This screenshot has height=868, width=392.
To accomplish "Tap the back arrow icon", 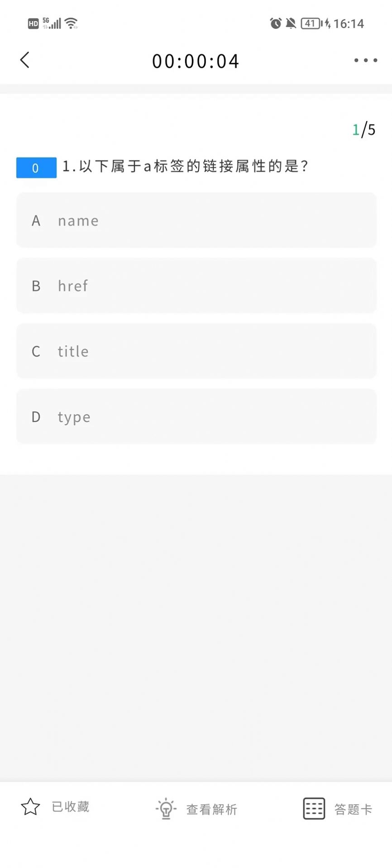I will click(25, 60).
